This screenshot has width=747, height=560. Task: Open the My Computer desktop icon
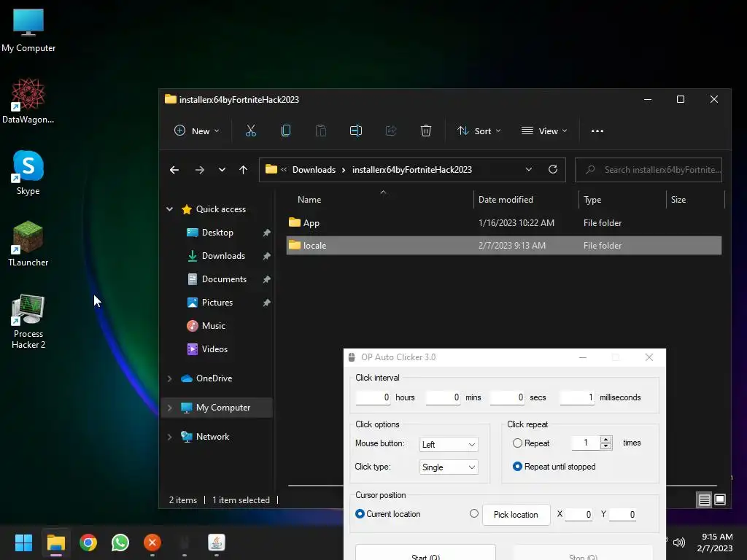28,31
